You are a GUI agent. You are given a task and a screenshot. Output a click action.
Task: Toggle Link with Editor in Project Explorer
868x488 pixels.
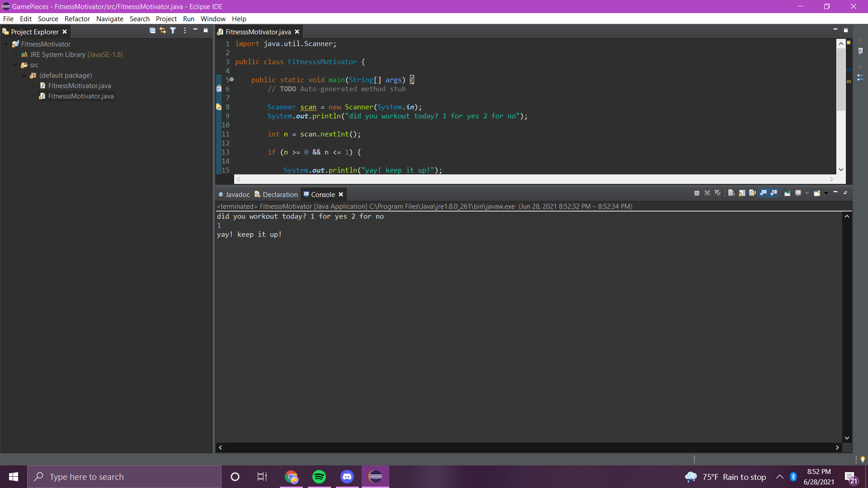(163, 31)
